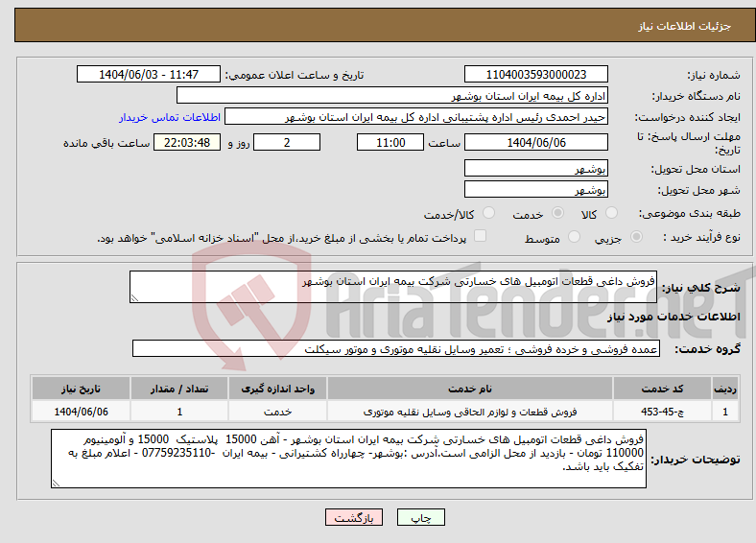The height and width of the screenshot is (543, 756).
Task: Select the کالا/خدمت radio button
Action: pyautogui.click(x=488, y=213)
